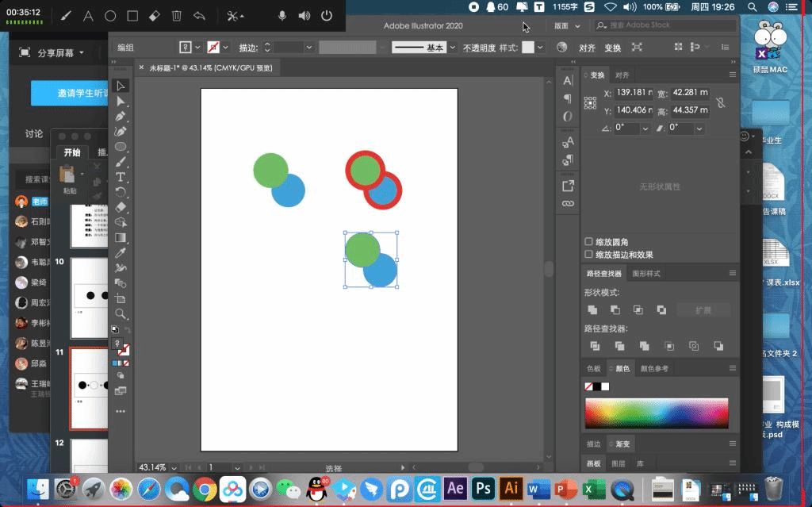Choose the Ellipse tool
Viewport: 812px width, 507px height.
tap(121, 147)
